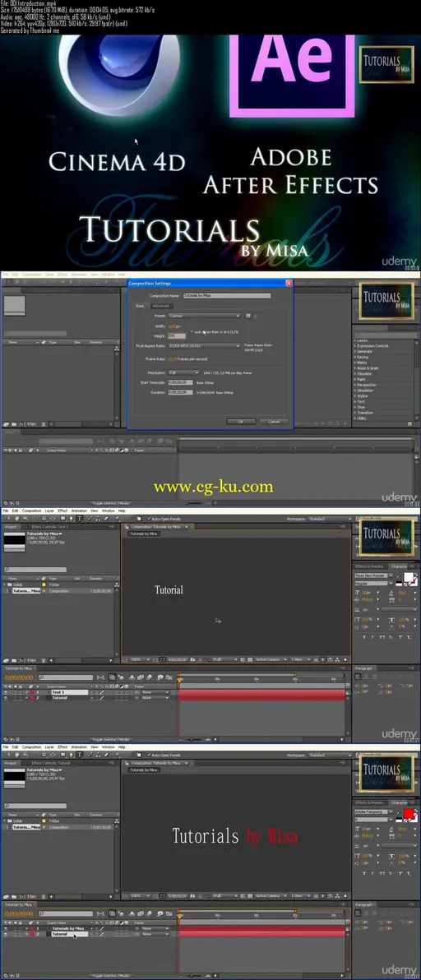421x980 pixels.
Task: Click the Faux Italic icon under the Times New Roman font
Action: pos(372,637)
